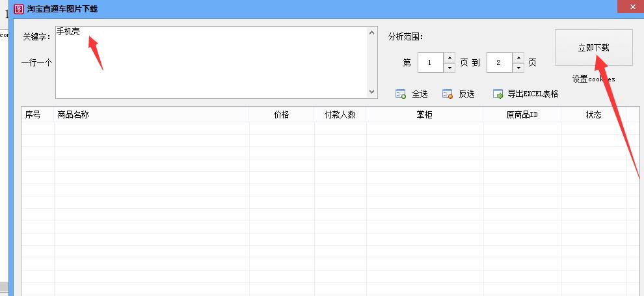The height and width of the screenshot is (296, 644).
Task: Click the 原商品ID column header
Action: 522,114
